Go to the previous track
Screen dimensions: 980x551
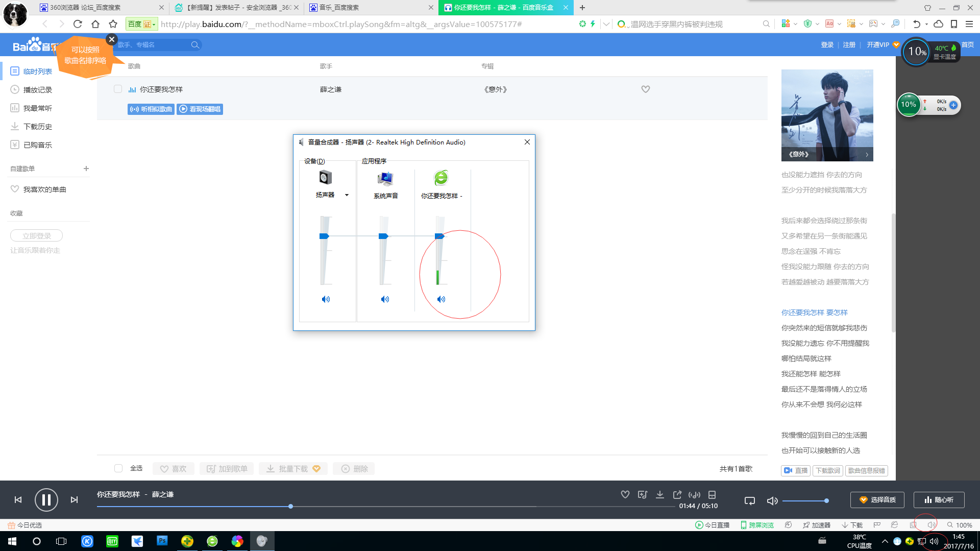pos(18,500)
